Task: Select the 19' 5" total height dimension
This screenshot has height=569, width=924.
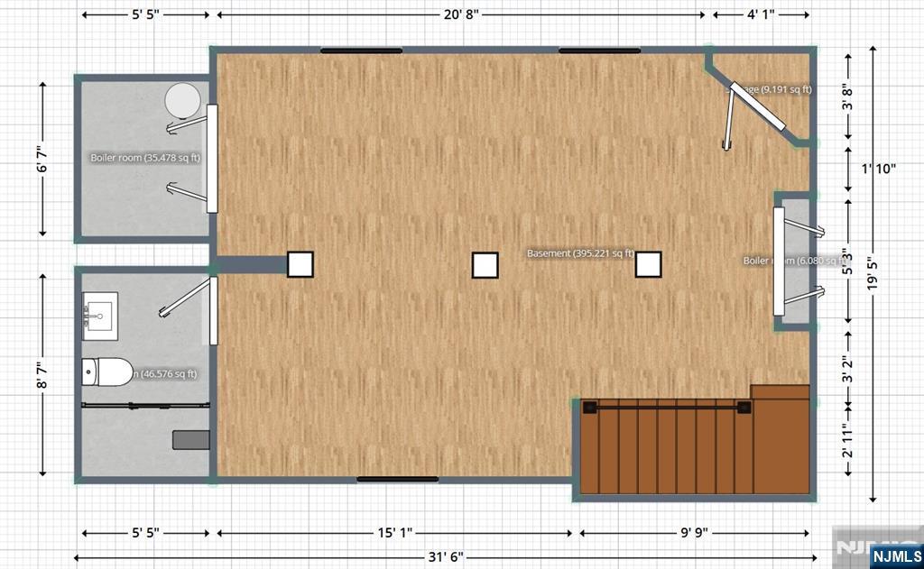Action: 873,274
